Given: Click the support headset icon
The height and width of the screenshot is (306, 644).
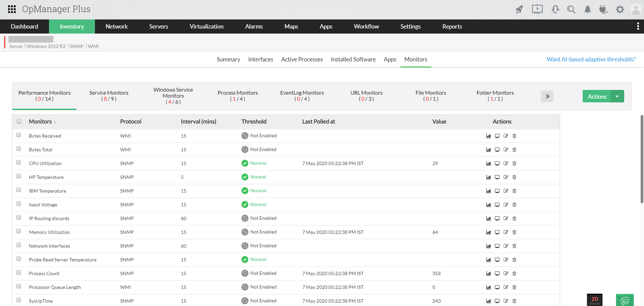Looking at the screenshot, I should 555,9.
